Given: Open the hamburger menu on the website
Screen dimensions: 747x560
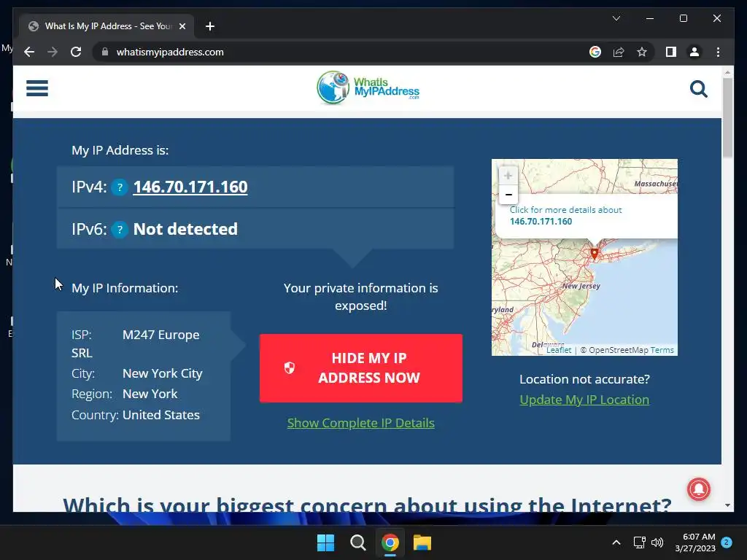Looking at the screenshot, I should tap(37, 88).
